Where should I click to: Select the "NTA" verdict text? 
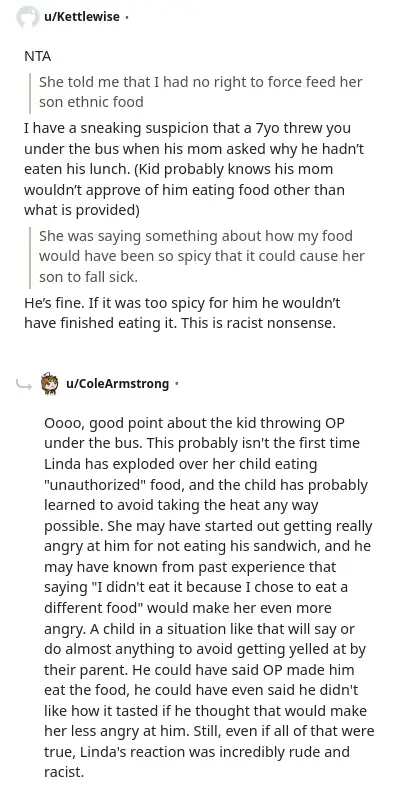pyautogui.click(x=37, y=56)
